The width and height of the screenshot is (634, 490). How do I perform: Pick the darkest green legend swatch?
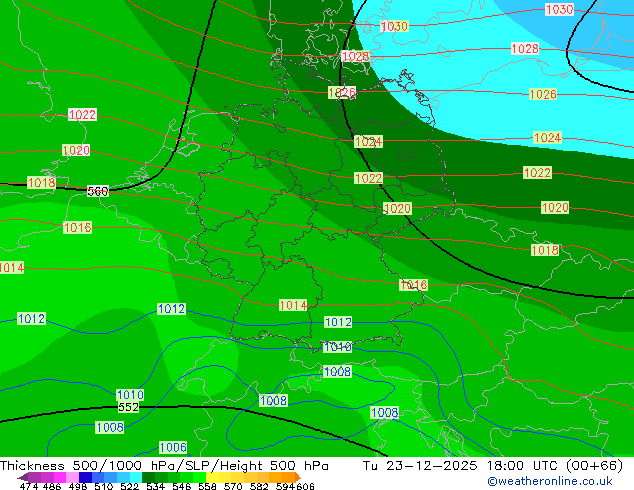(148, 477)
